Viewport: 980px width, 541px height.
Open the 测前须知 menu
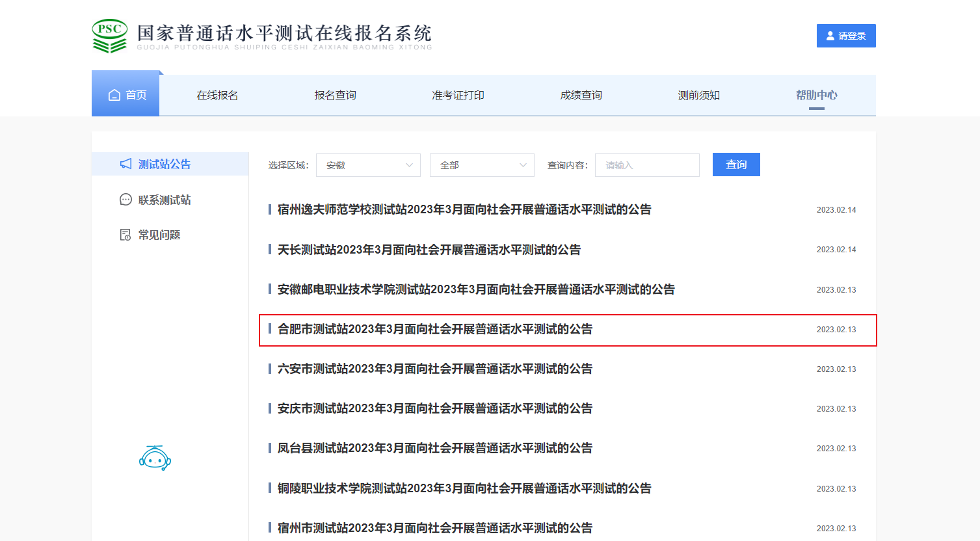698,95
